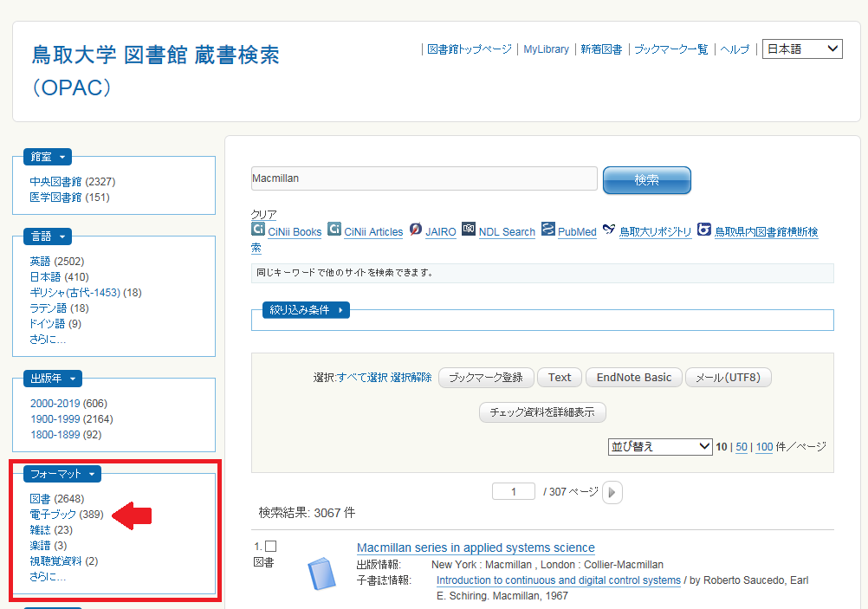
Task: Click the blue book icon for result 1
Action: 321,573
